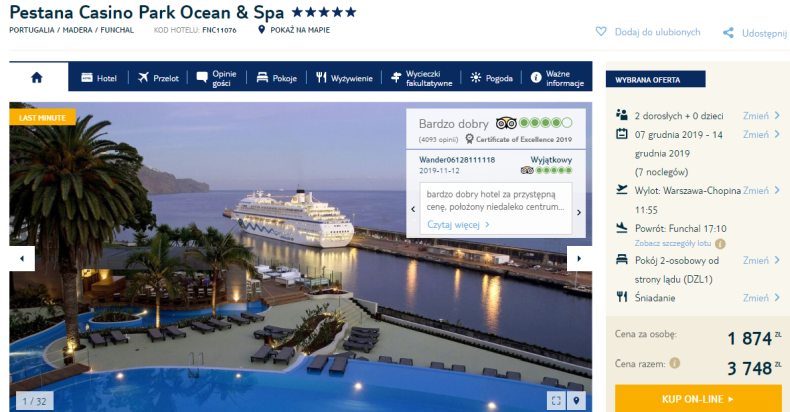Screen dimensions: 790x412
Task: Open the Wyżywienie tab
Action: [344, 78]
